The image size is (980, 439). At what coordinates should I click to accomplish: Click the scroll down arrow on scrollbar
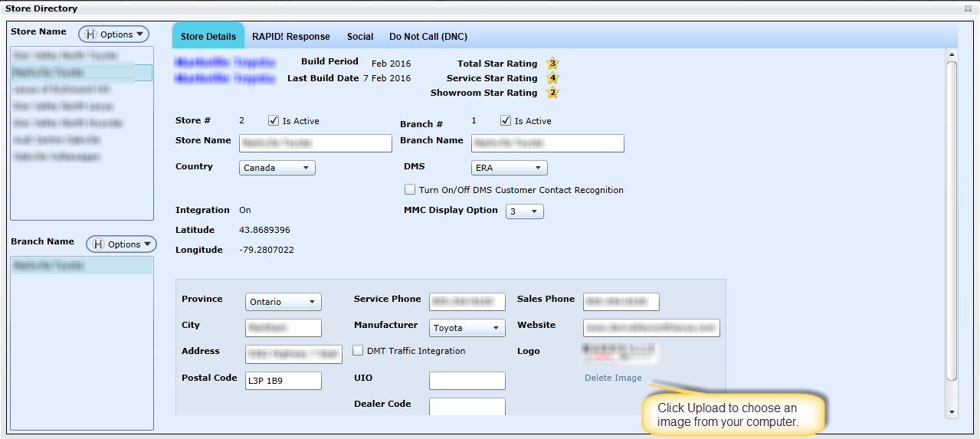952,412
